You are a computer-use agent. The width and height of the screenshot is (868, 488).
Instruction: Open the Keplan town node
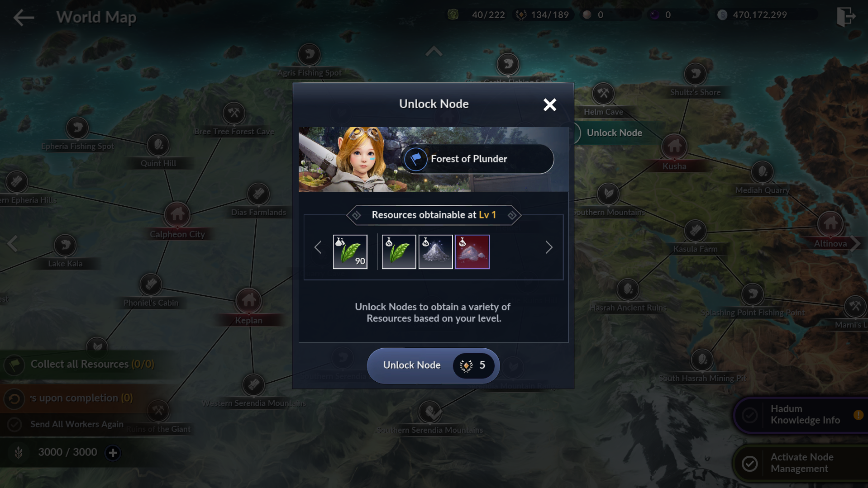(248, 300)
